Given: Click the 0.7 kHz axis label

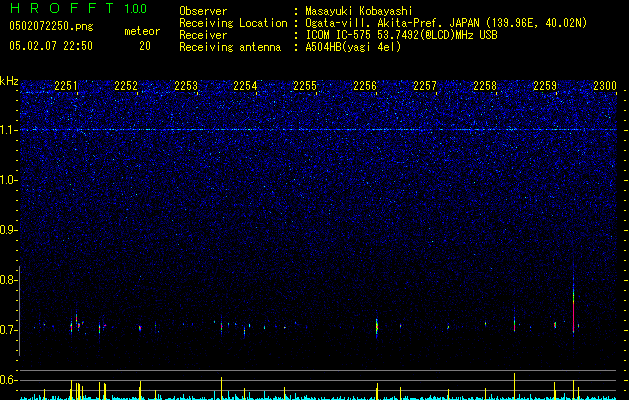Looking at the screenshot, I should tap(8, 330).
